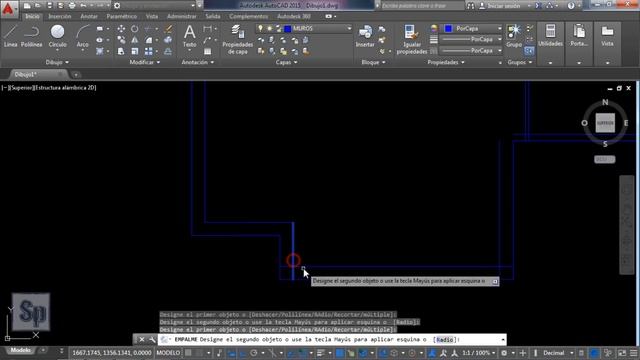Select the Erase tool in Modificar
640x360 pixels.
(x=168, y=29)
